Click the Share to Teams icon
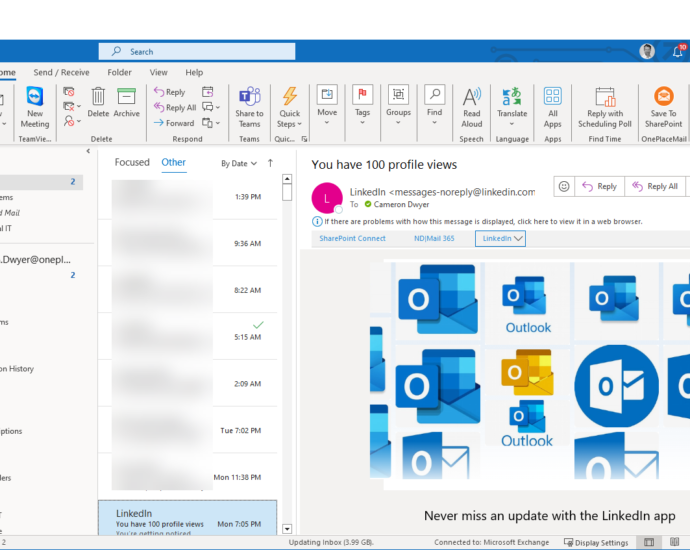 (249, 97)
